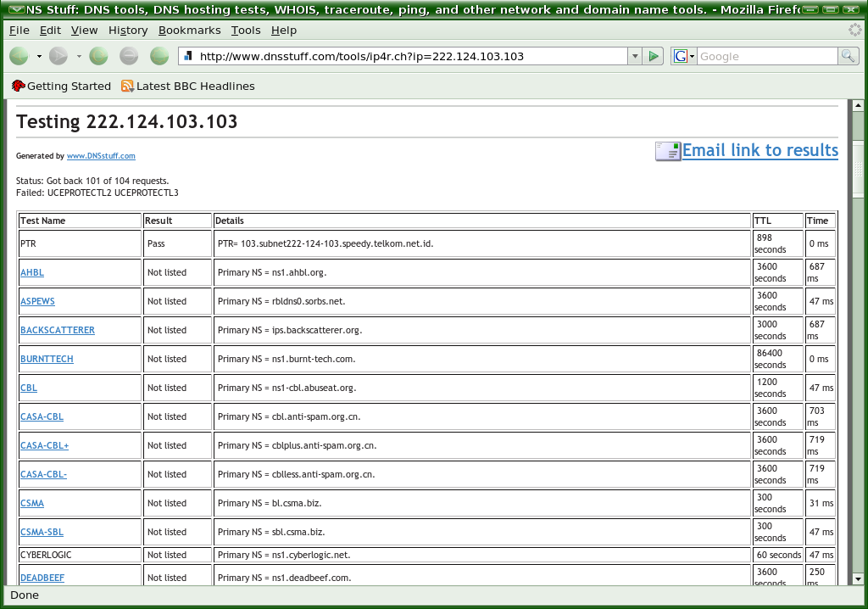
Task: Click the scrollbar down arrow
Action: point(858,579)
